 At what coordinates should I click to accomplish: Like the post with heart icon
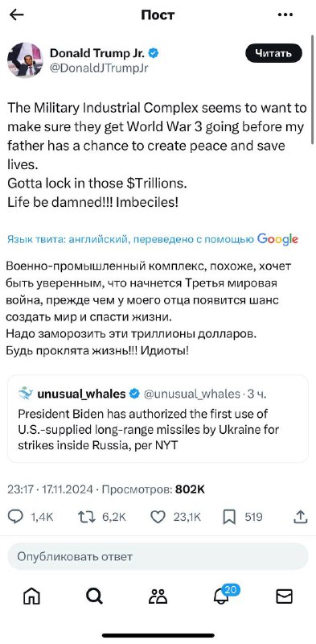pos(158,517)
